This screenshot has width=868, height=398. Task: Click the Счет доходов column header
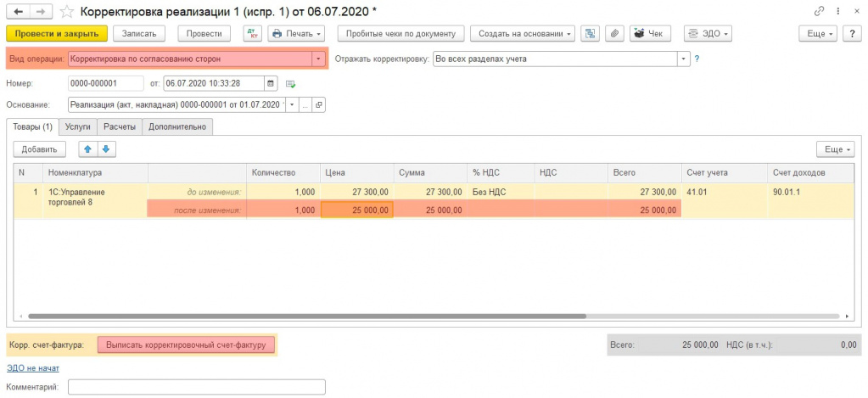pyautogui.click(x=811, y=173)
